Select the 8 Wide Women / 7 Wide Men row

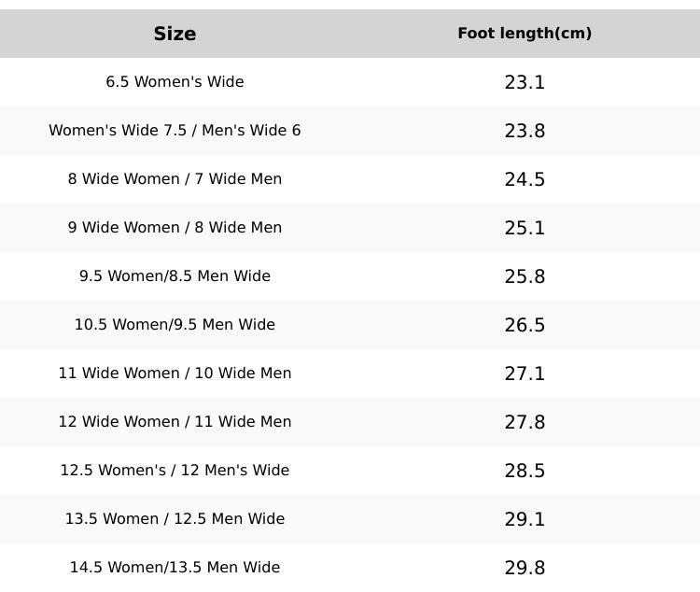coord(175,179)
